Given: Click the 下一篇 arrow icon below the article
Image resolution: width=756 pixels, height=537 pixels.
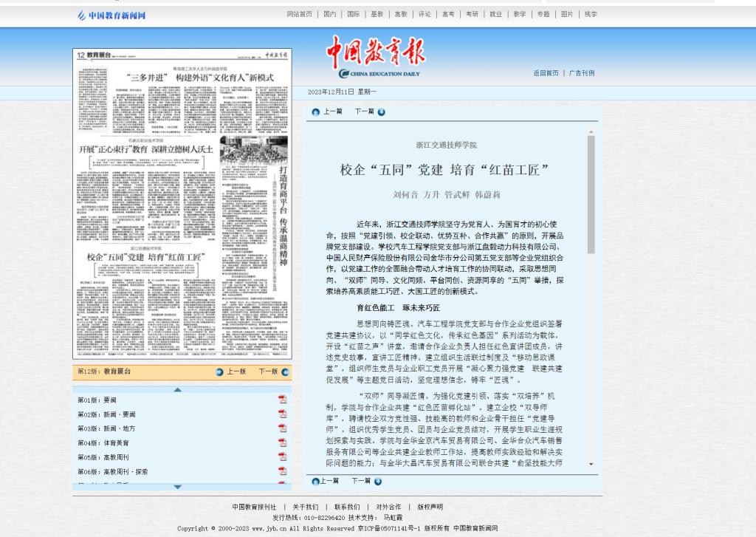Looking at the screenshot, I should pos(378,481).
